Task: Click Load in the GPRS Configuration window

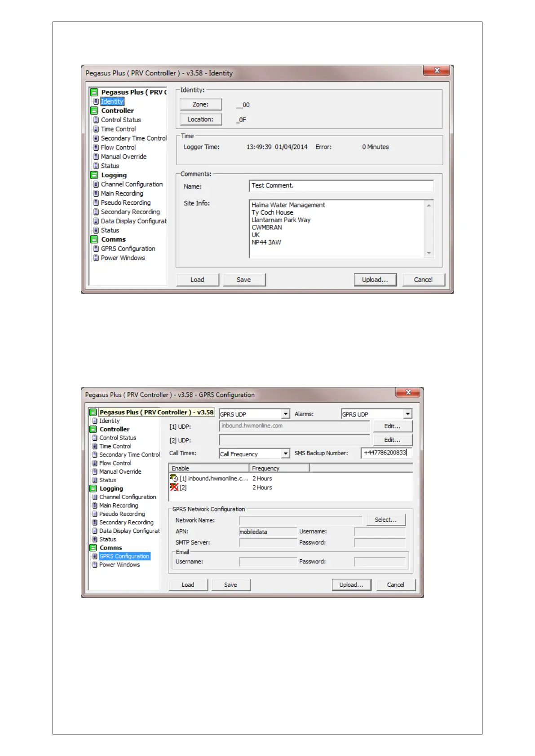Action: [x=188, y=585]
